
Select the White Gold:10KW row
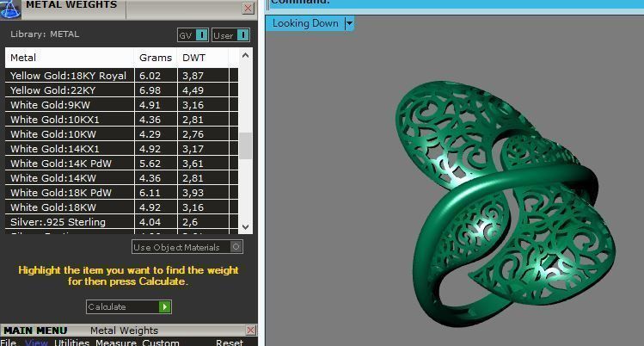(121, 134)
